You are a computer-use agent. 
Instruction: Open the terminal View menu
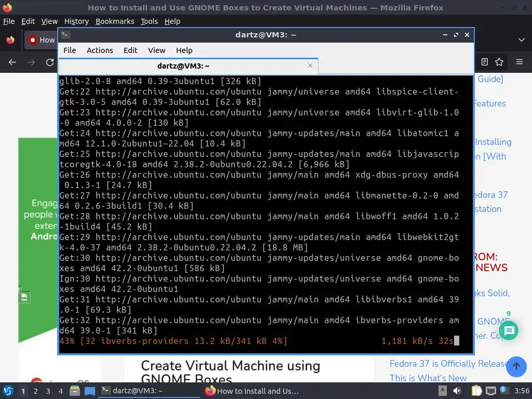coord(156,50)
